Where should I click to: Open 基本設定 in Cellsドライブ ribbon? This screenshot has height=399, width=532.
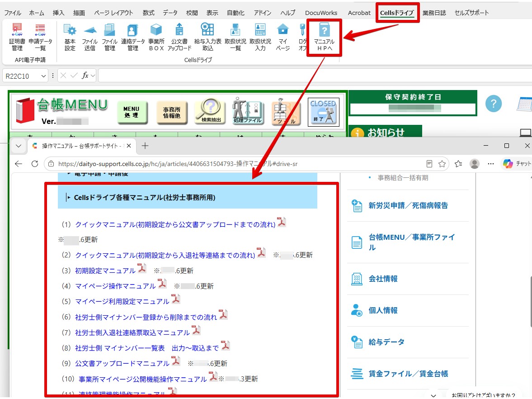tap(70, 37)
